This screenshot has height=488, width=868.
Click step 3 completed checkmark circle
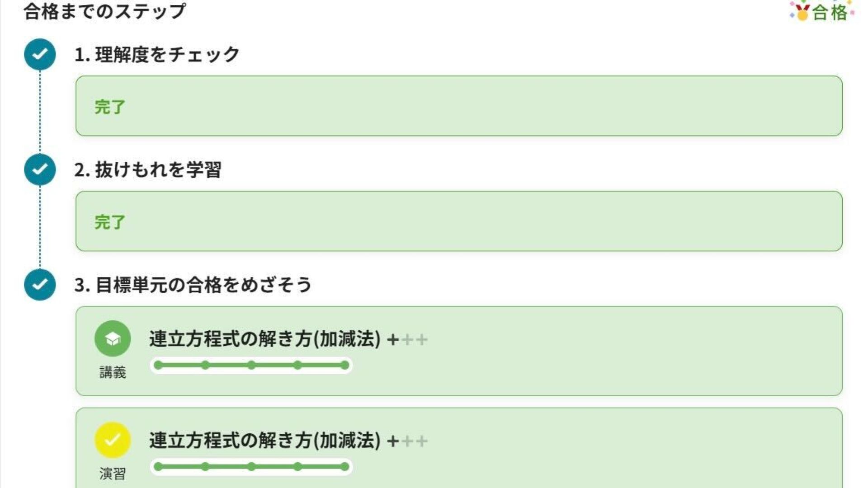(40, 285)
